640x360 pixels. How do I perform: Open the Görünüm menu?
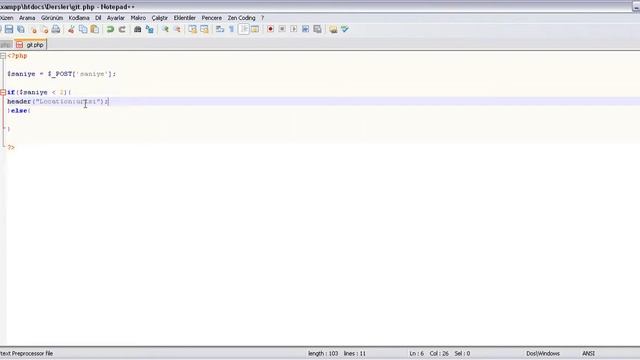click(52, 18)
